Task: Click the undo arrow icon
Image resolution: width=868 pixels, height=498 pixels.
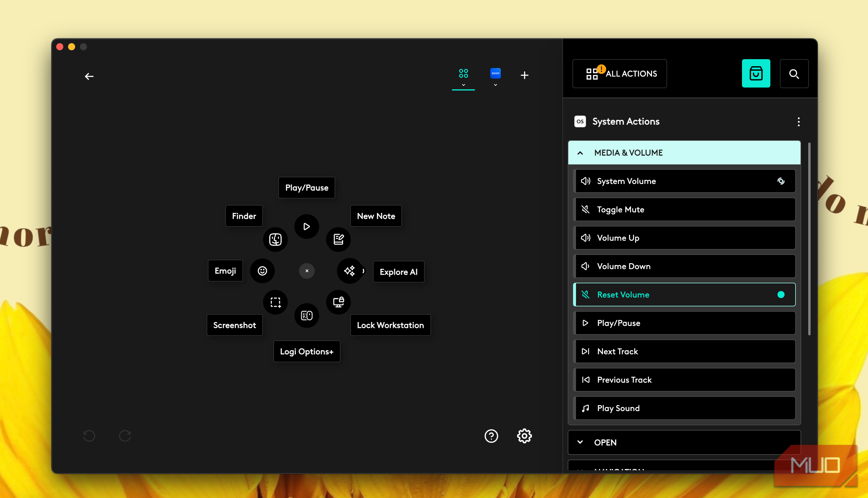Action: (x=89, y=436)
